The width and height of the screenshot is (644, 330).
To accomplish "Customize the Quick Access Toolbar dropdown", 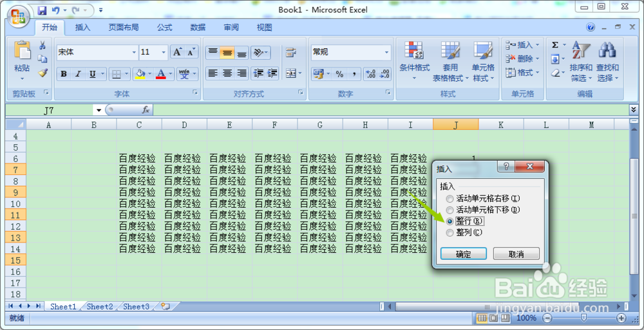I will [x=102, y=10].
